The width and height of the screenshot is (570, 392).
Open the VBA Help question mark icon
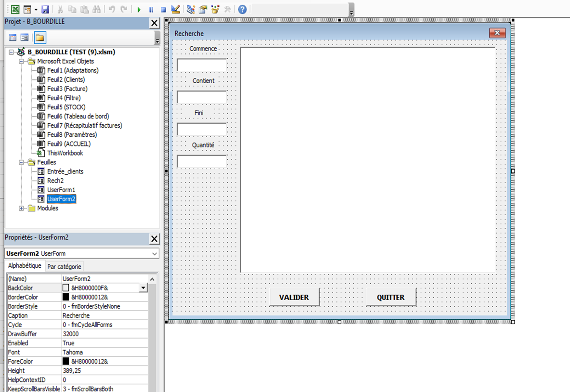pyautogui.click(x=243, y=9)
